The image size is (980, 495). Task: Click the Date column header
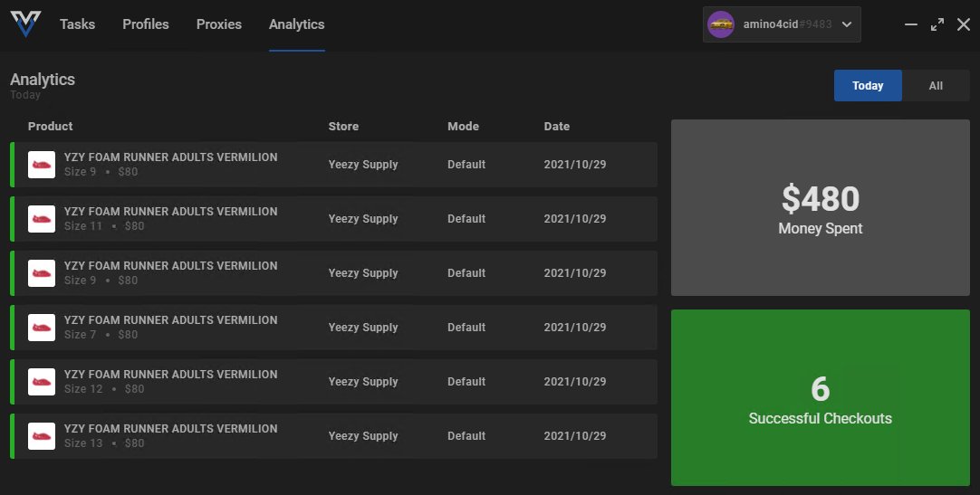[x=557, y=126]
